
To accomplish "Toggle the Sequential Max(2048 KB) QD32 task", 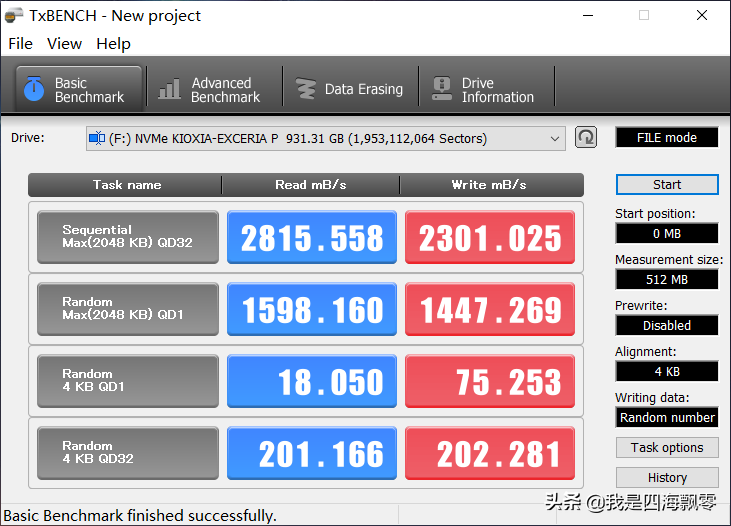I will [128, 237].
